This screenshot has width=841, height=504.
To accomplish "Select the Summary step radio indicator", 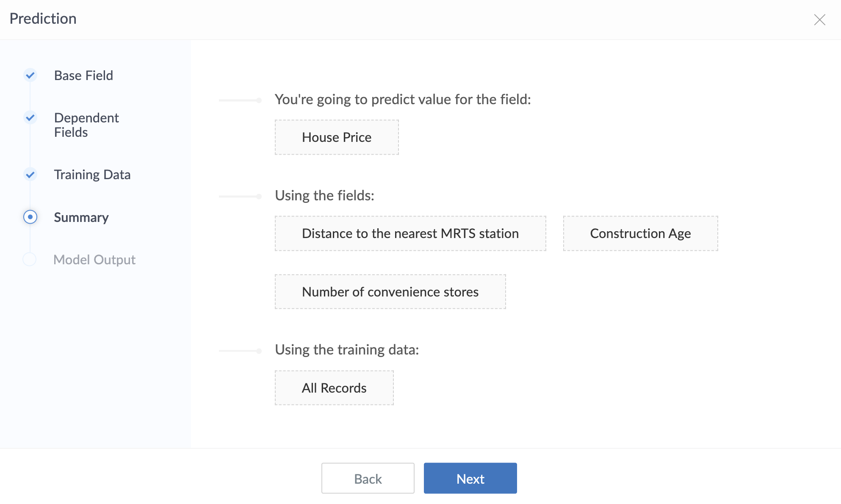I will (x=30, y=217).
